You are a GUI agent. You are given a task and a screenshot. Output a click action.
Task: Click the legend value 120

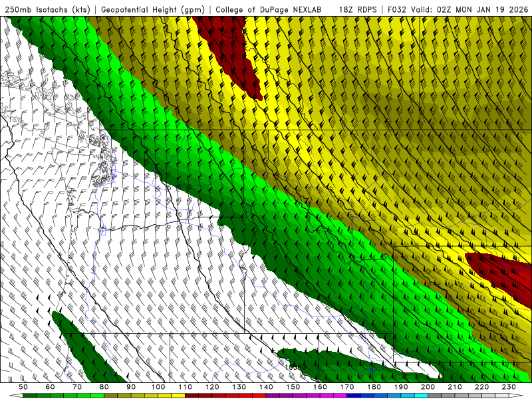click(212, 387)
